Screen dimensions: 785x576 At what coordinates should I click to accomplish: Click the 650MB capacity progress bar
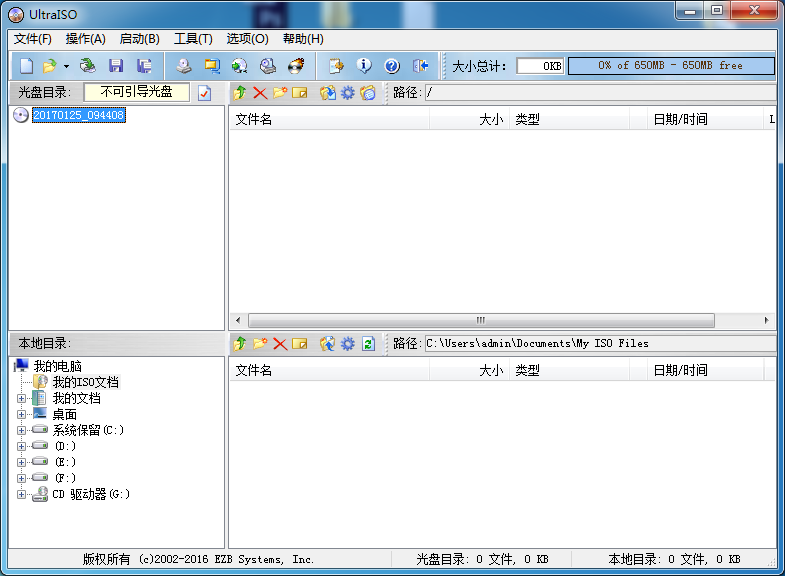pos(671,66)
